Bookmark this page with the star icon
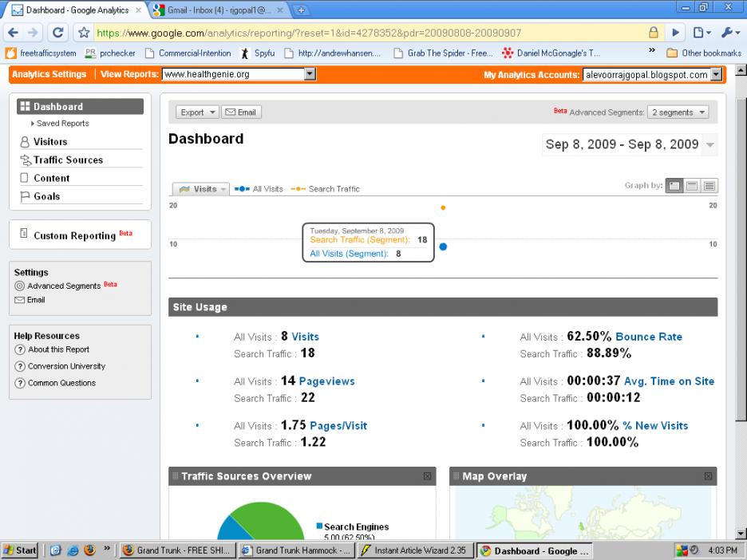Viewport: 747px width, 560px height. 84,33
